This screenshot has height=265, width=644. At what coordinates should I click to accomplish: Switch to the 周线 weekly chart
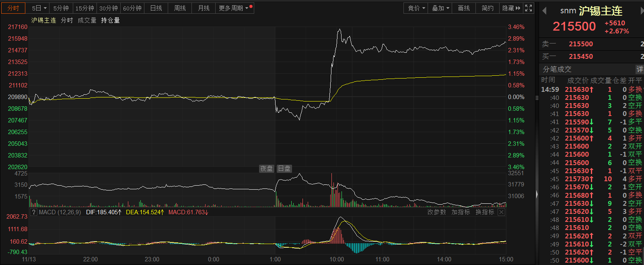[180, 8]
